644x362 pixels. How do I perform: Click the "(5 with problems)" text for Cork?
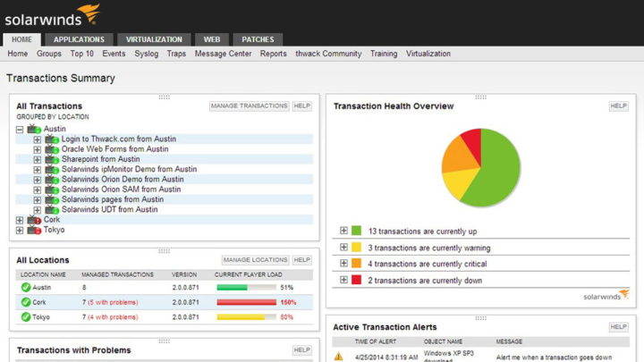click(113, 302)
